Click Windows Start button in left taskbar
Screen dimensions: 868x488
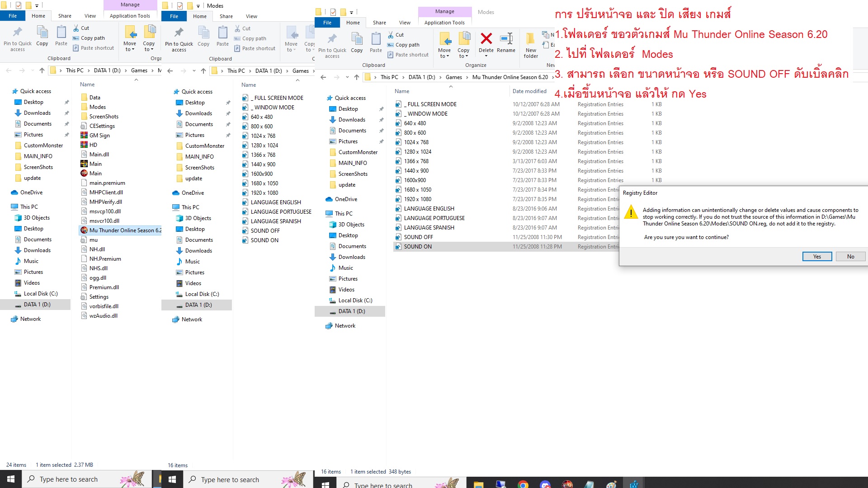pos(11,479)
